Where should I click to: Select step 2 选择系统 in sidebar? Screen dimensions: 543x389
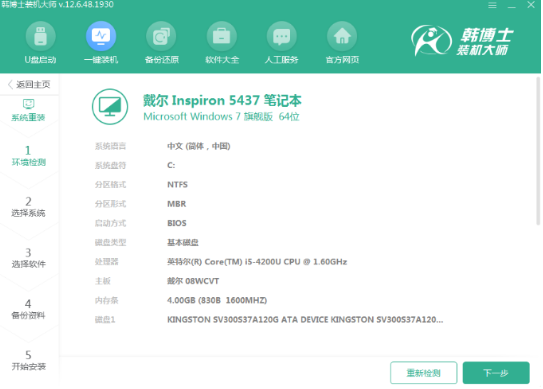pos(28,207)
